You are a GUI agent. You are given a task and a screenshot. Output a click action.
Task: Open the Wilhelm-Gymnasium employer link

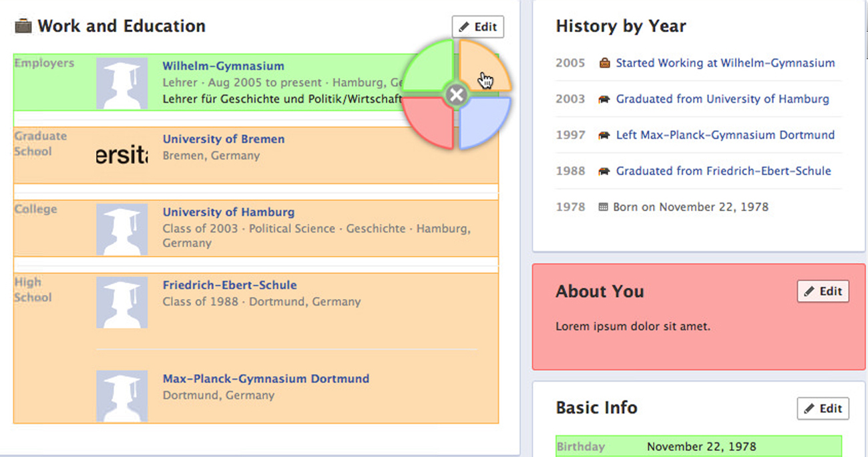223,66
